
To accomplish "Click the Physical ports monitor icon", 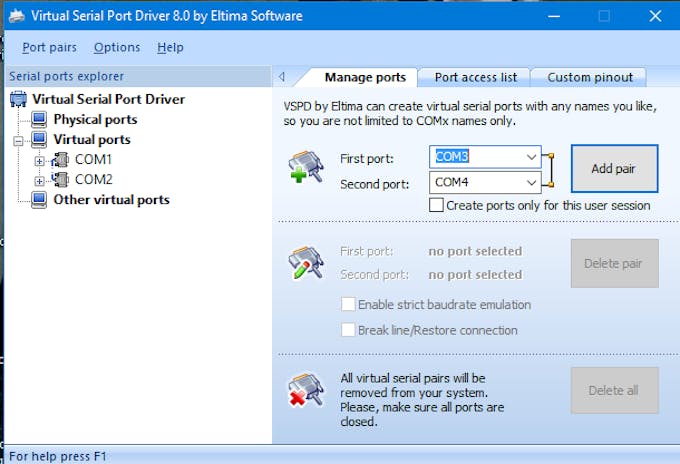I will 39,119.
